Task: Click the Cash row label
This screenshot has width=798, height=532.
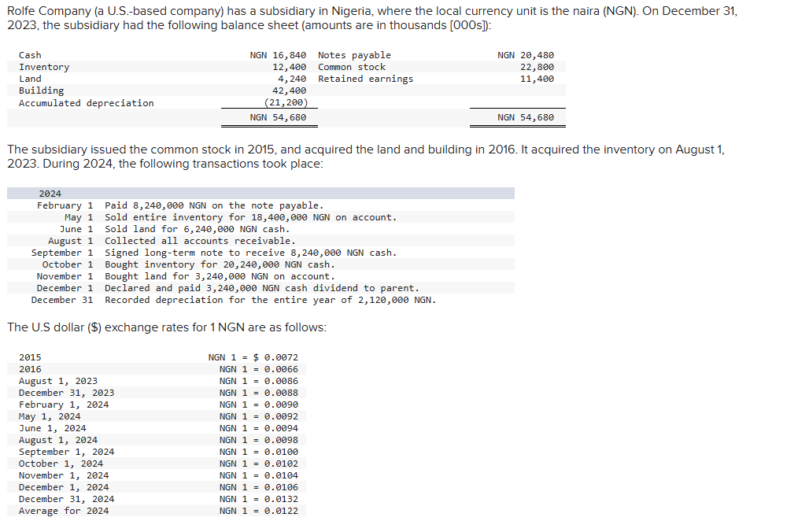Action: click(x=30, y=55)
